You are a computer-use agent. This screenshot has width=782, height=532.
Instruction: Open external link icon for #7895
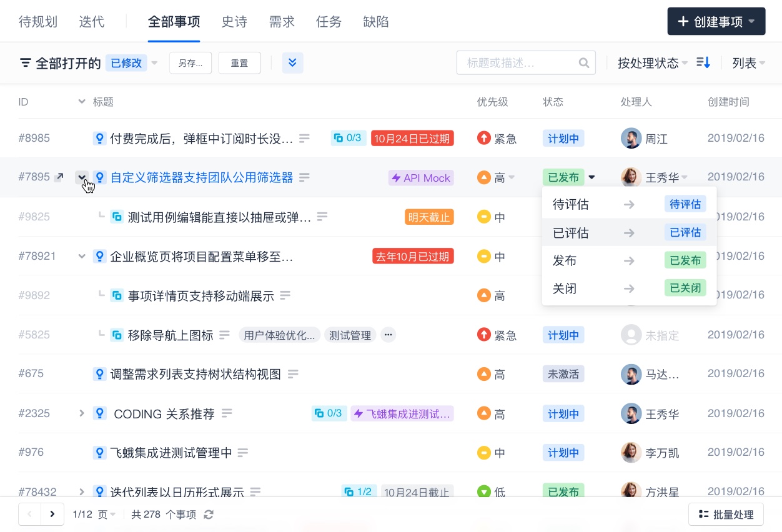click(59, 177)
